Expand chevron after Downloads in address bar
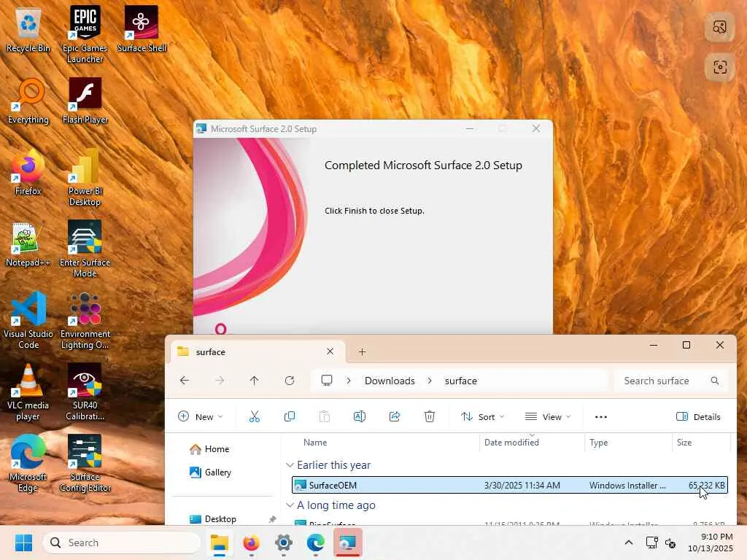The height and width of the screenshot is (560, 747). tap(430, 381)
